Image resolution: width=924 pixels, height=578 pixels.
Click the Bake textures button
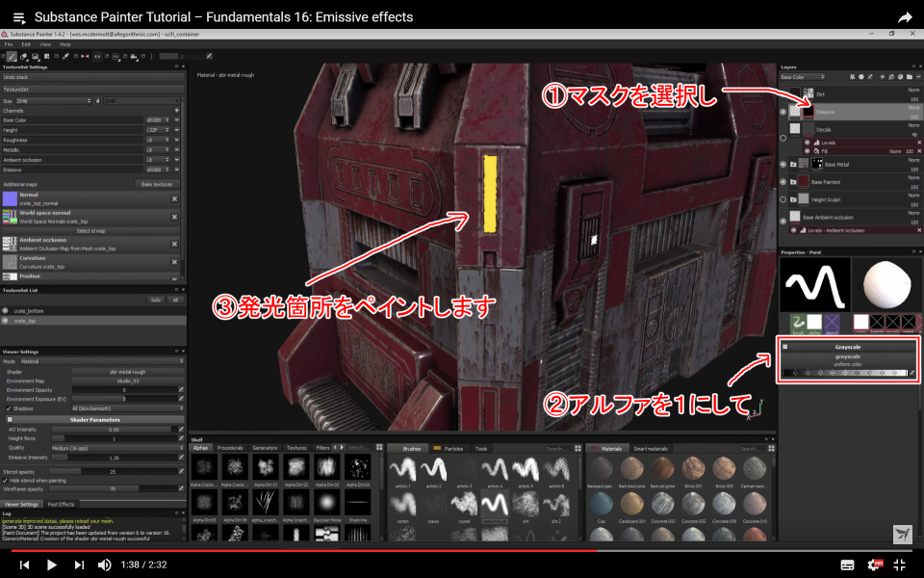[x=157, y=184]
